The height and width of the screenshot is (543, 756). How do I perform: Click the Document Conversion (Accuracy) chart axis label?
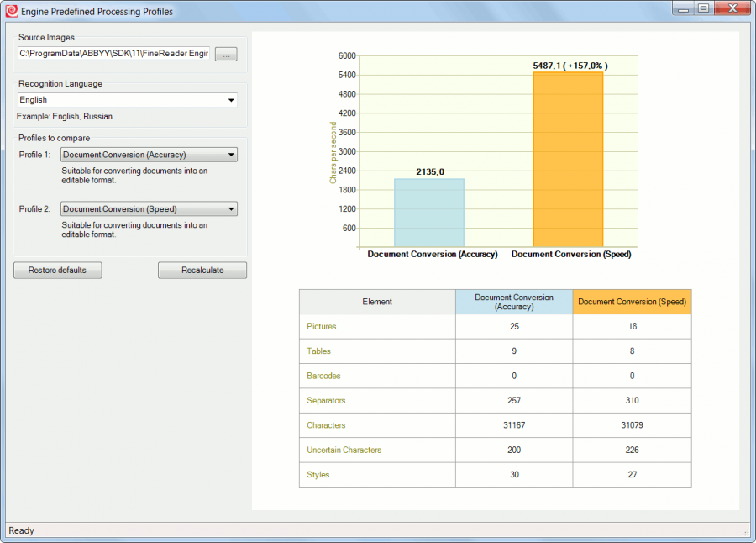pyautogui.click(x=433, y=255)
